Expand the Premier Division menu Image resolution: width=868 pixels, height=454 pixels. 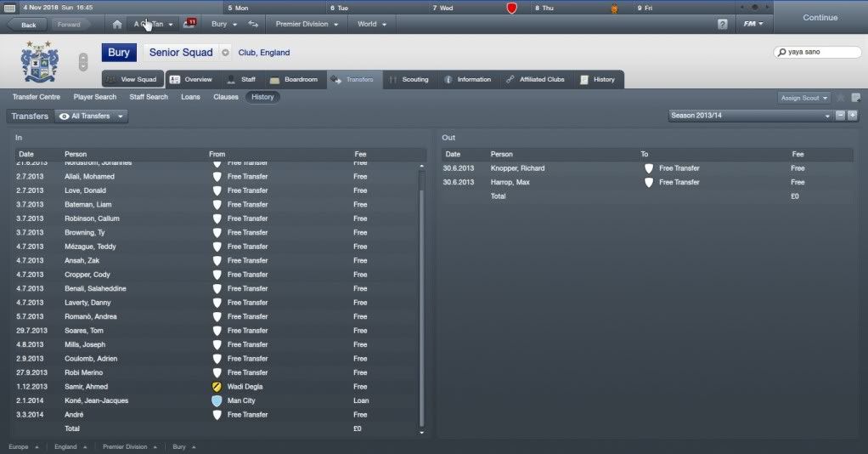point(307,25)
